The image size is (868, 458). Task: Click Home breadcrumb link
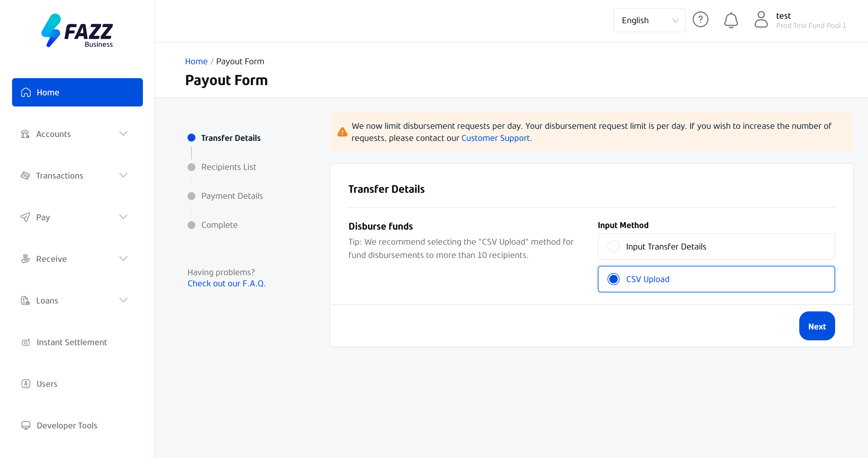click(x=196, y=61)
